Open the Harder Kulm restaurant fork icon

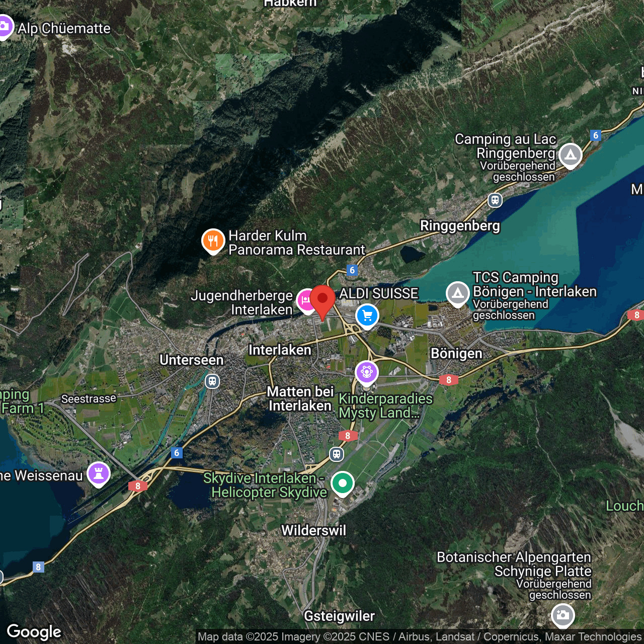click(213, 240)
